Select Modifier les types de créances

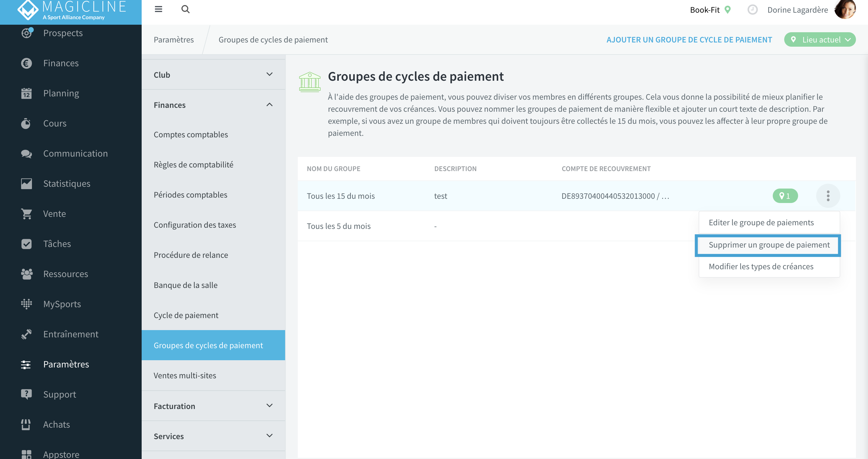pos(769,266)
